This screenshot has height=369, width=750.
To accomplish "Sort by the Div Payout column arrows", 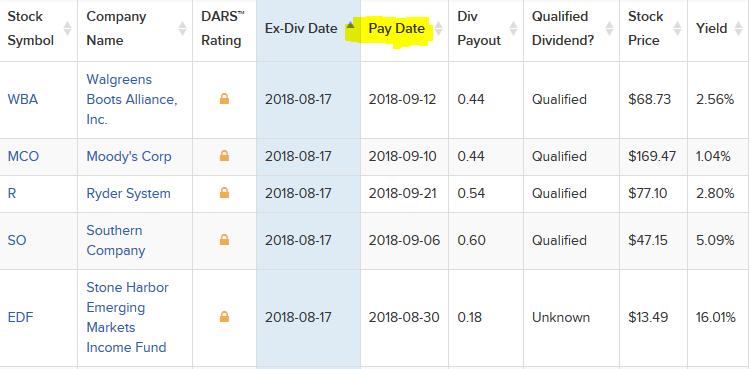I will click(x=513, y=29).
